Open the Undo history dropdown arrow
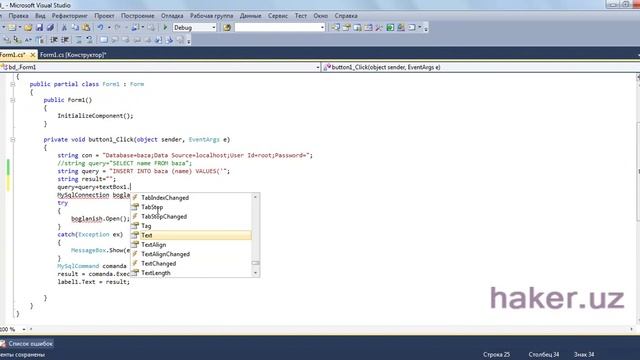The image size is (640, 360). pos(109,27)
